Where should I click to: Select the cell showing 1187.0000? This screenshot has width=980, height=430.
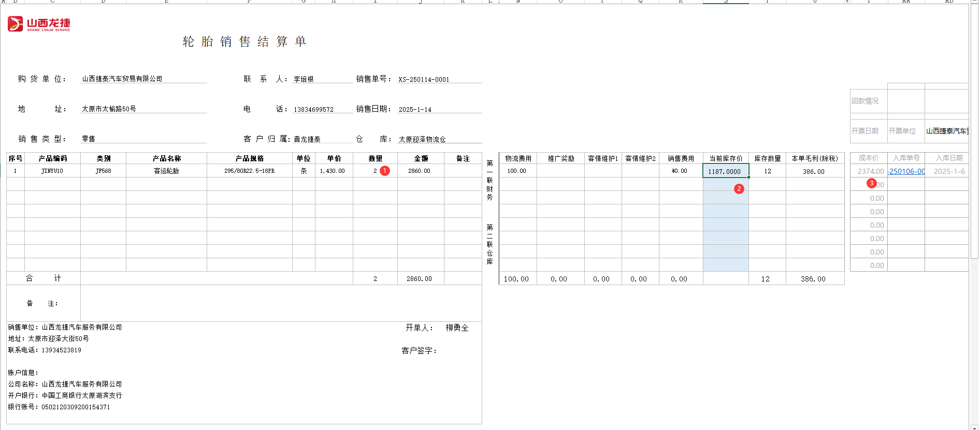pyautogui.click(x=725, y=171)
